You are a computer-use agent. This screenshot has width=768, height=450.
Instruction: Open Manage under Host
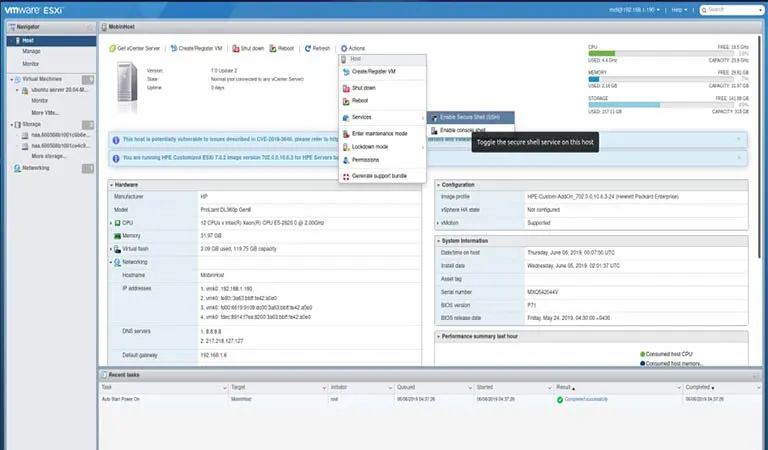pyautogui.click(x=31, y=51)
